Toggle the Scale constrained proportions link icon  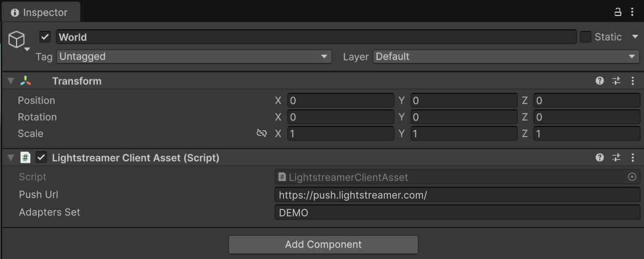pos(262,133)
